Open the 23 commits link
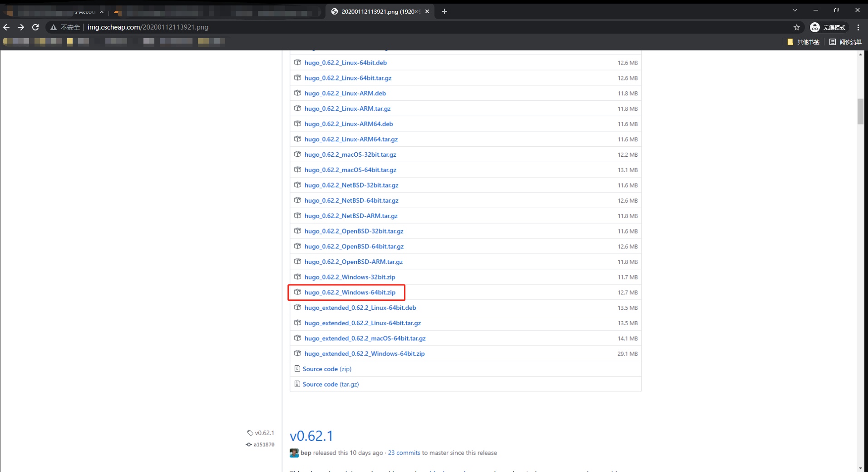The width and height of the screenshot is (868, 472). click(404, 453)
